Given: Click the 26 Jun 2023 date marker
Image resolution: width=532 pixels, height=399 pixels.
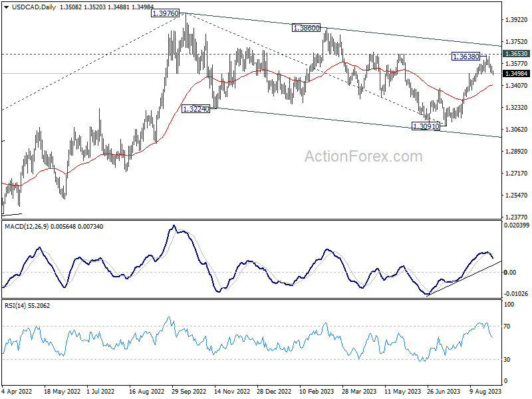Looking at the screenshot, I should click(444, 392).
